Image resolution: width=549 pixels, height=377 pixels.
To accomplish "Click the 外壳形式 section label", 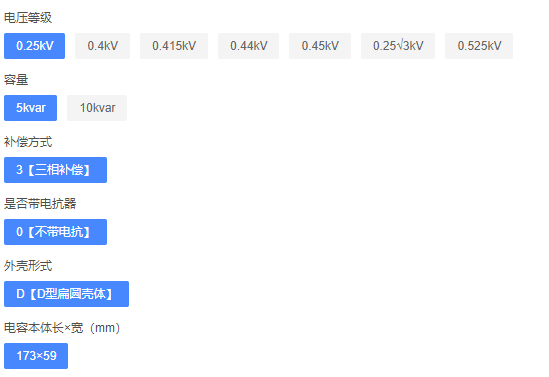I will [28, 266].
